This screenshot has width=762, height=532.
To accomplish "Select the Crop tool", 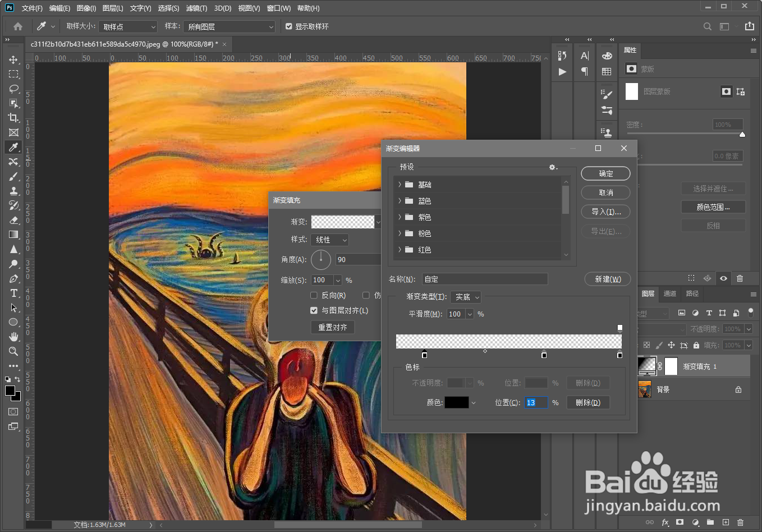I will click(x=13, y=118).
